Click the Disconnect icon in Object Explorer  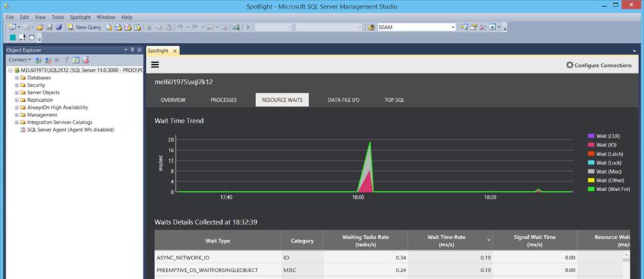tap(47, 60)
